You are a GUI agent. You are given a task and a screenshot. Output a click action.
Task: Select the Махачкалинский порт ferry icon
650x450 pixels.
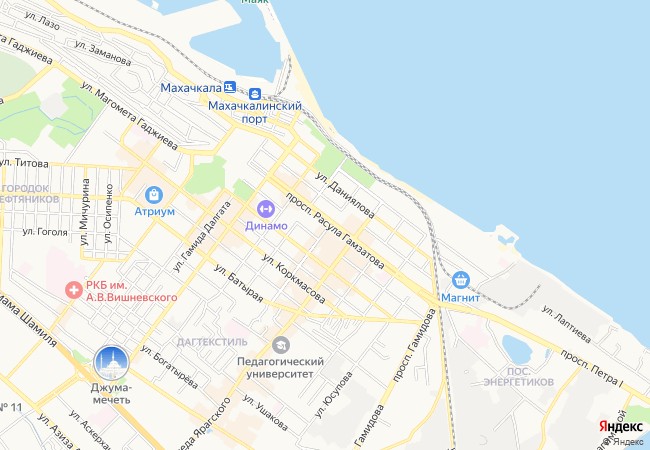[255, 94]
